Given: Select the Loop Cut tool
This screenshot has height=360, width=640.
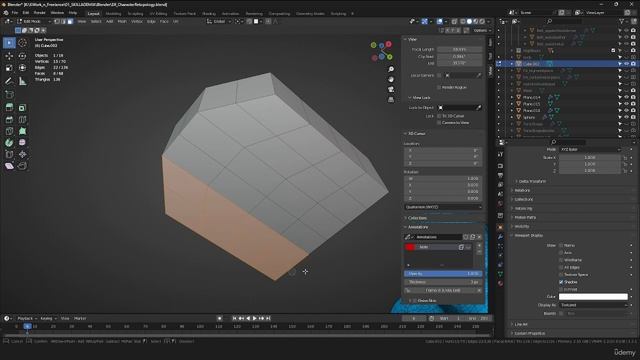Looking at the screenshot, I should point(22,120).
